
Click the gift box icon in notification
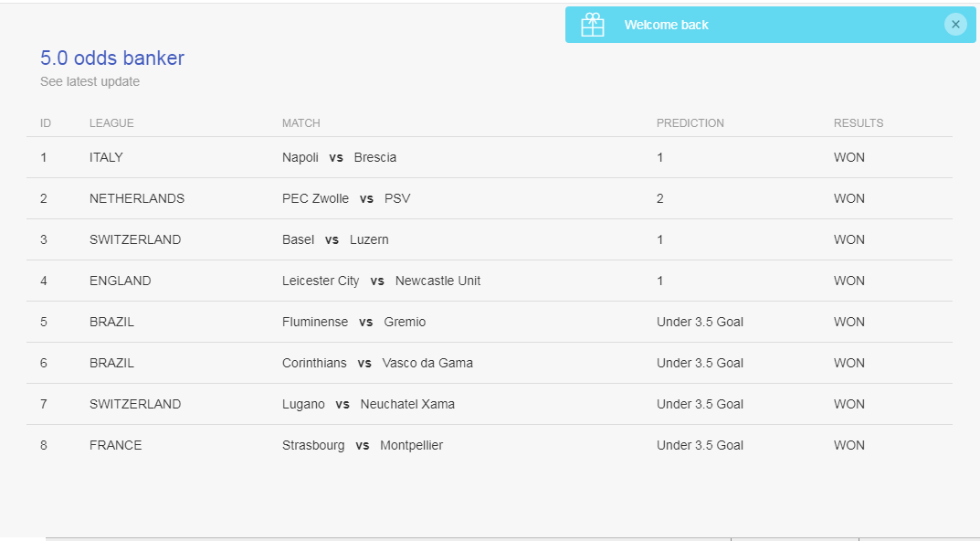point(593,25)
